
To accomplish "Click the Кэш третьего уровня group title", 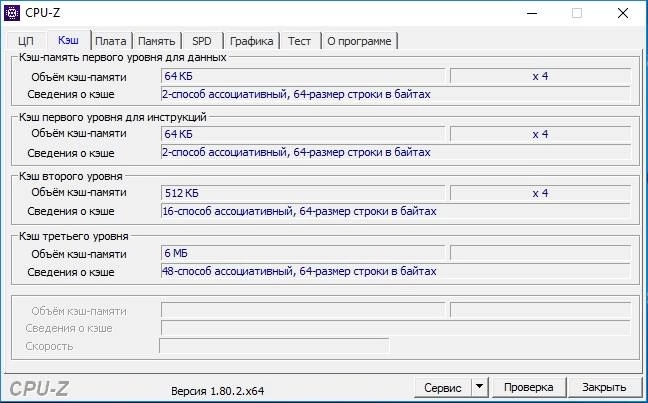I will click(x=74, y=236).
